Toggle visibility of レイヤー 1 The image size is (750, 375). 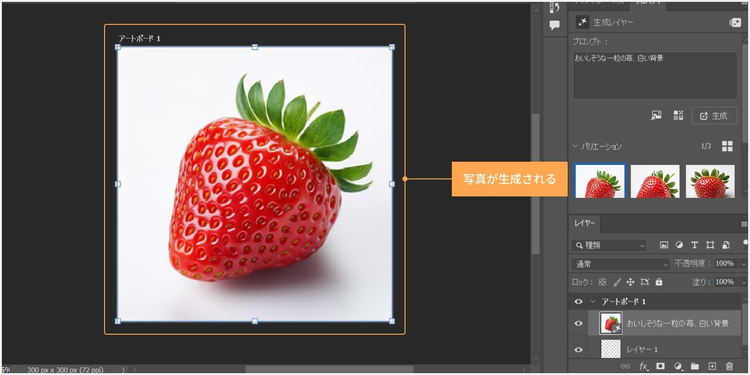(579, 350)
